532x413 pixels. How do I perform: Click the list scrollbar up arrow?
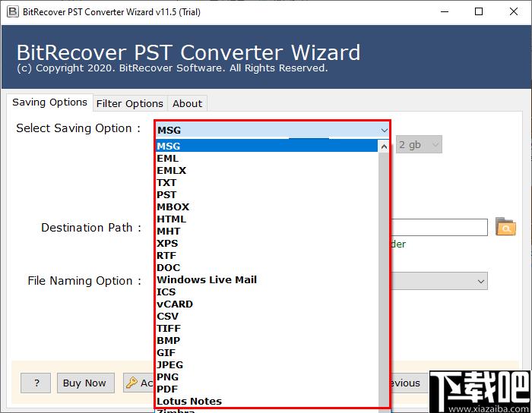pyautogui.click(x=384, y=147)
